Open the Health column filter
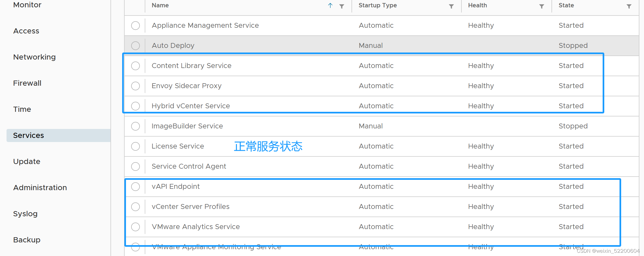644x256 pixels. point(542,6)
